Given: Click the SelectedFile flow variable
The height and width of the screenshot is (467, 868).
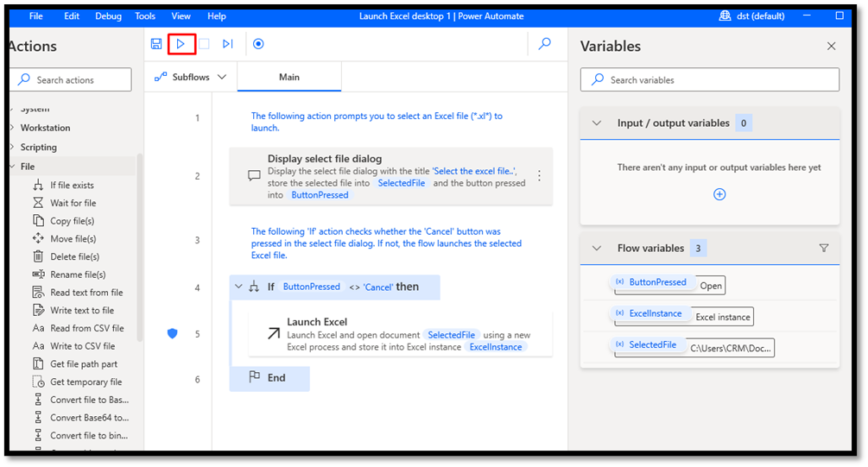Looking at the screenshot, I should tap(647, 344).
